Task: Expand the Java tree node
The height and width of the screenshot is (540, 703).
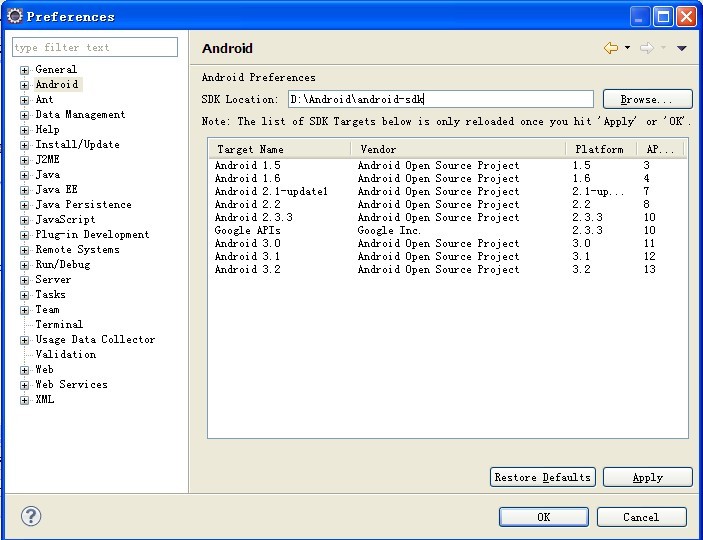Action: (24, 175)
